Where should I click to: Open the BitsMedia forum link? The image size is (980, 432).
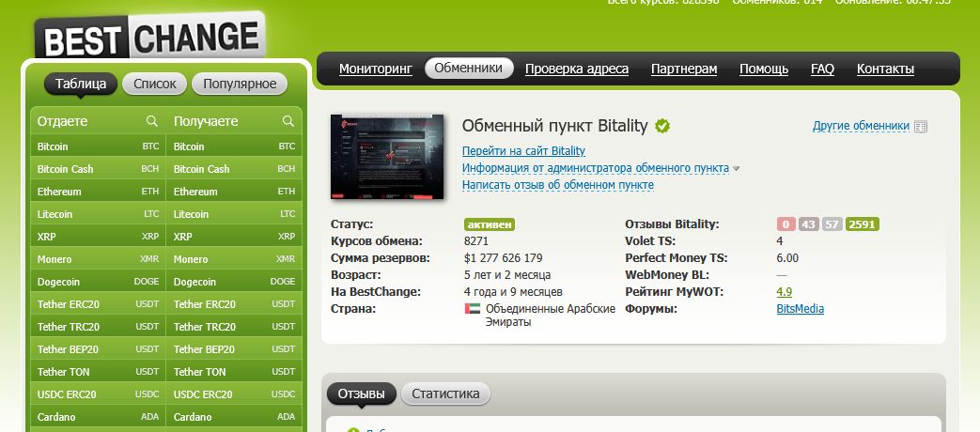(x=800, y=308)
